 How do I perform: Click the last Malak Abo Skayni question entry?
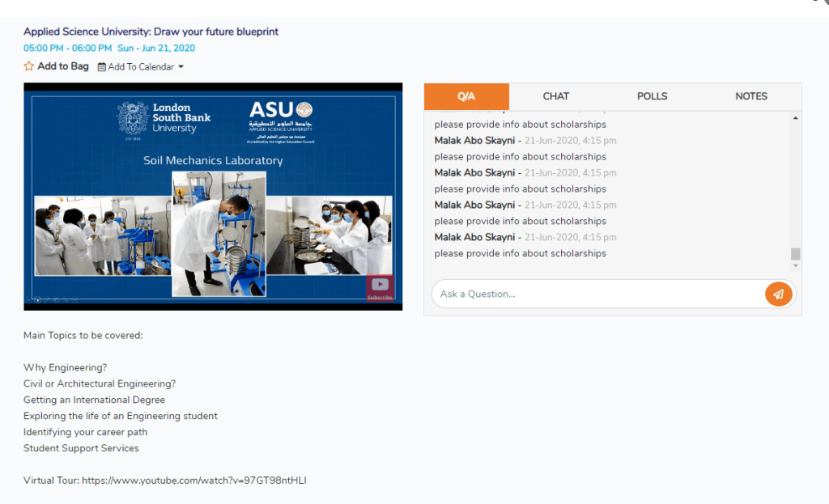[x=475, y=237]
